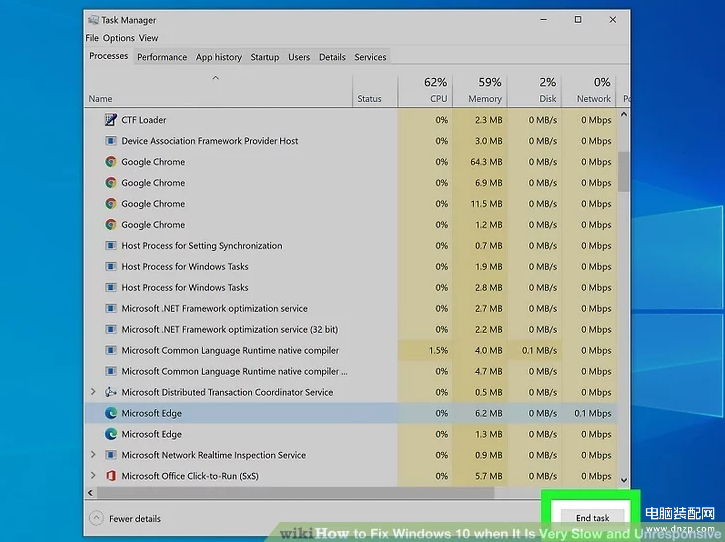Switch to the Users tab

tap(299, 57)
